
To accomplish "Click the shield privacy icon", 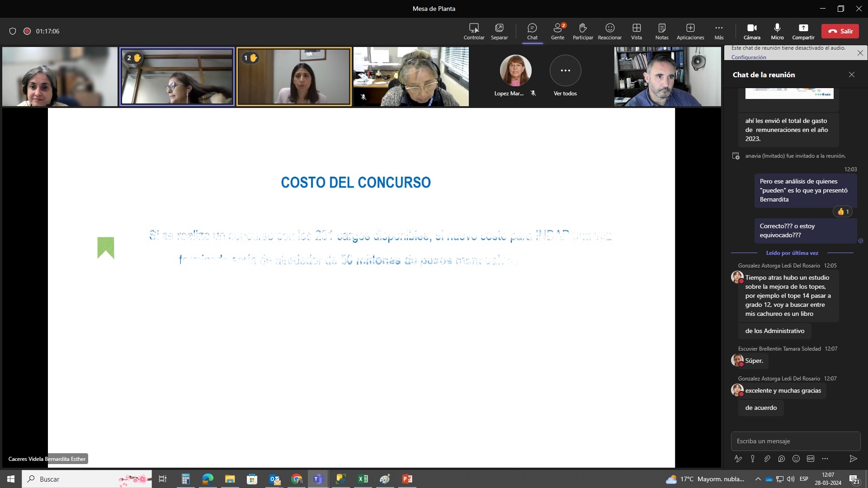I will pyautogui.click(x=13, y=31).
